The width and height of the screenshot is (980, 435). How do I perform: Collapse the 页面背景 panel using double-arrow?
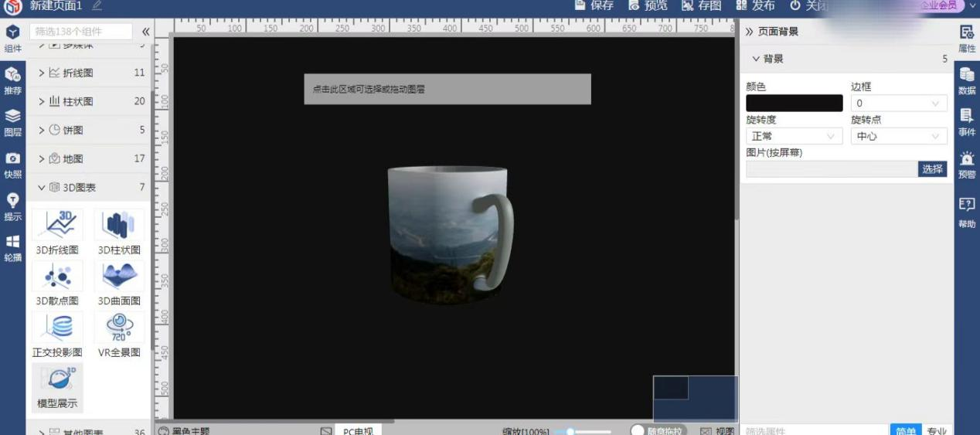pyautogui.click(x=749, y=32)
